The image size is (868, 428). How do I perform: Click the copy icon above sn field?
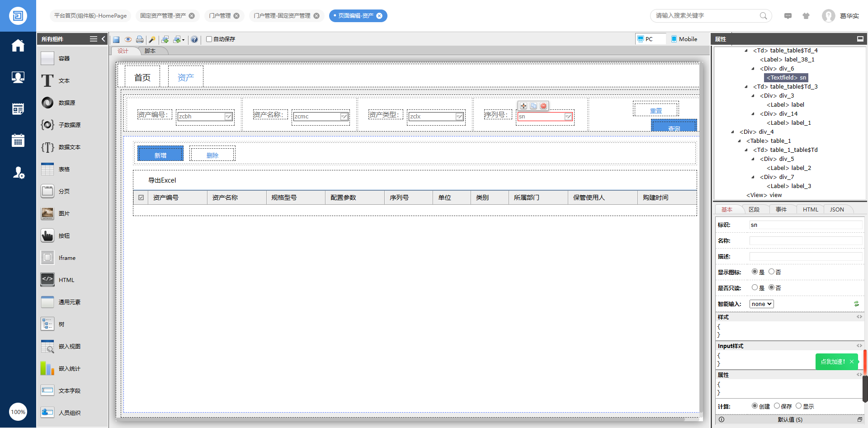pyautogui.click(x=533, y=106)
